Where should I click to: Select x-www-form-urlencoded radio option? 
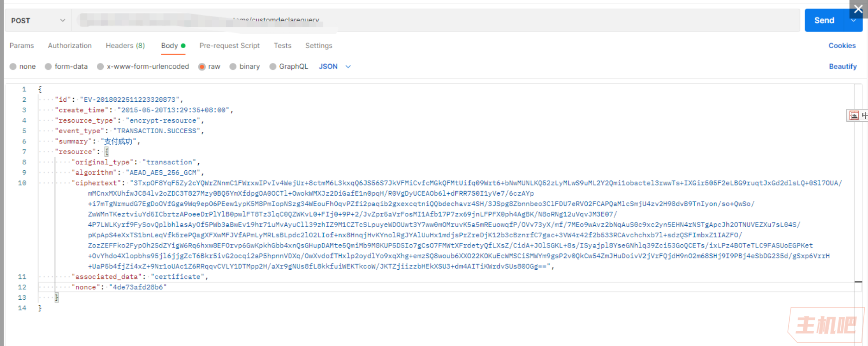coord(100,67)
